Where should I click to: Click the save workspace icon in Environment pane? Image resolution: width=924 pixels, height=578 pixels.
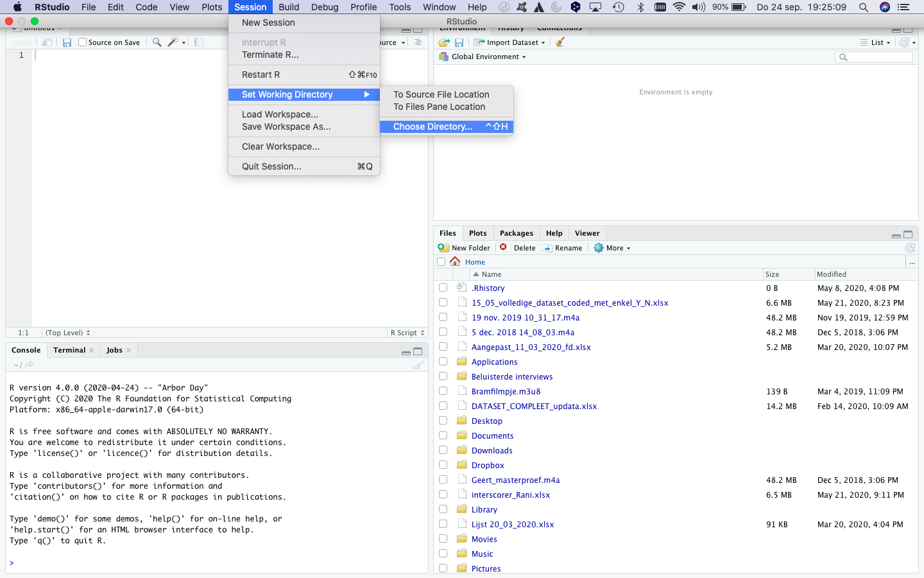tap(459, 42)
